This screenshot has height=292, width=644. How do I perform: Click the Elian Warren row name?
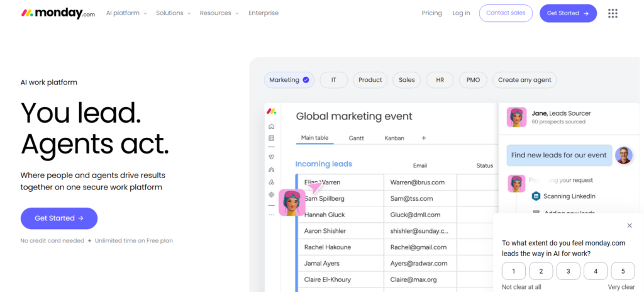point(322,182)
